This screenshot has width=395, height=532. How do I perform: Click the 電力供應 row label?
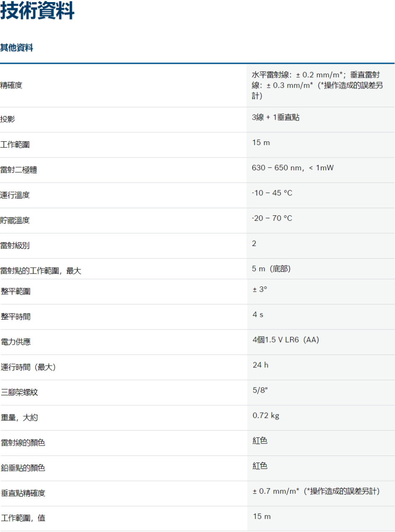click(15, 342)
